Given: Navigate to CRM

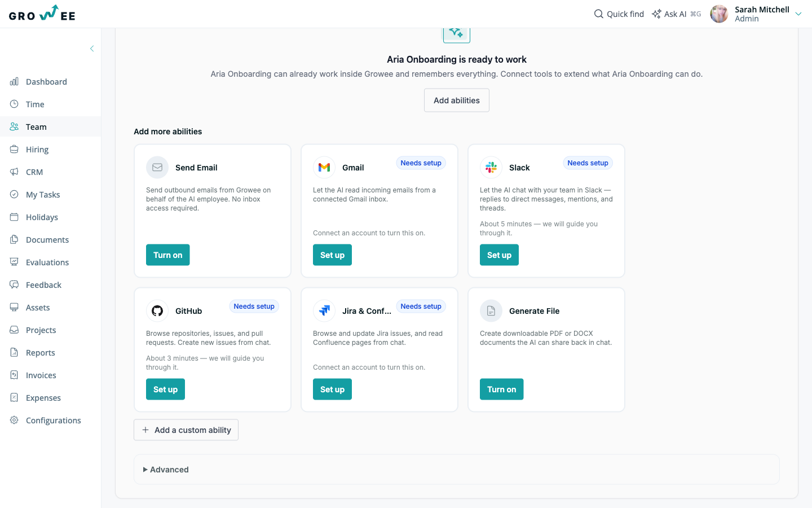Looking at the screenshot, I should [50, 172].
